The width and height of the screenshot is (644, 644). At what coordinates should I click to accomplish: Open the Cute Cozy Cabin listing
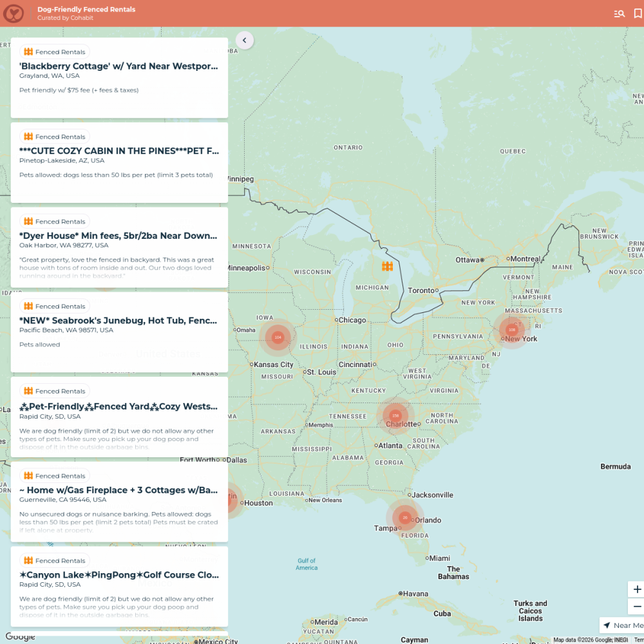click(119, 163)
